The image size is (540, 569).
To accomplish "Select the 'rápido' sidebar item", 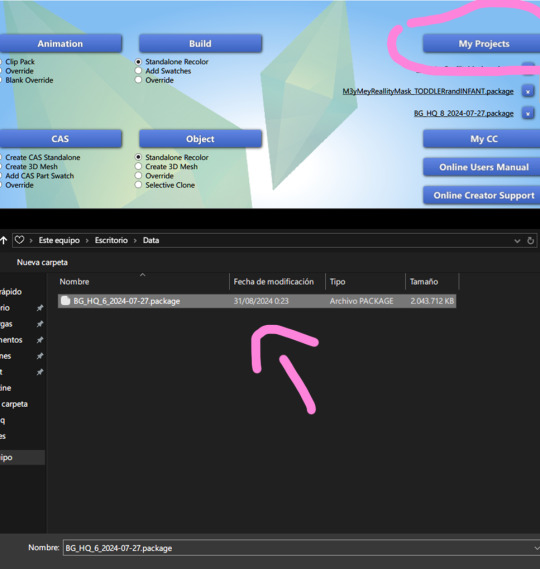I will (x=11, y=292).
